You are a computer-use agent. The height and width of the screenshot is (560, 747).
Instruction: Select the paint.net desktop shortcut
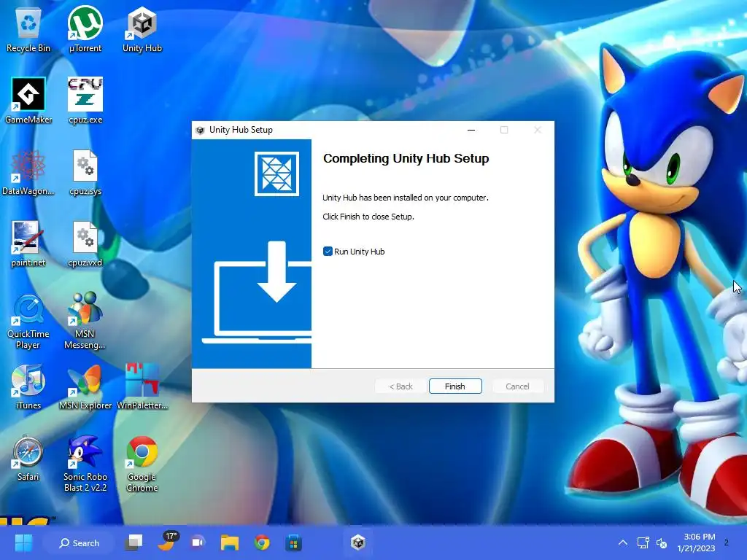(28, 244)
